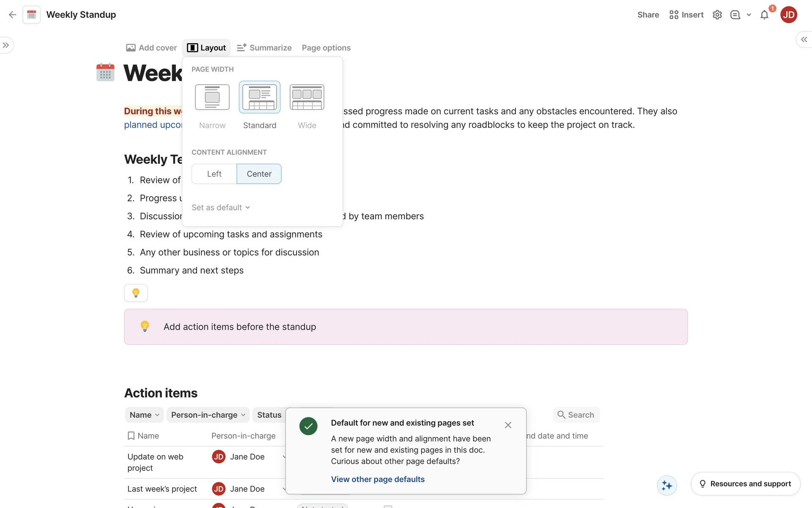Set content alignment to Center
The width and height of the screenshot is (812, 508).
259,174
